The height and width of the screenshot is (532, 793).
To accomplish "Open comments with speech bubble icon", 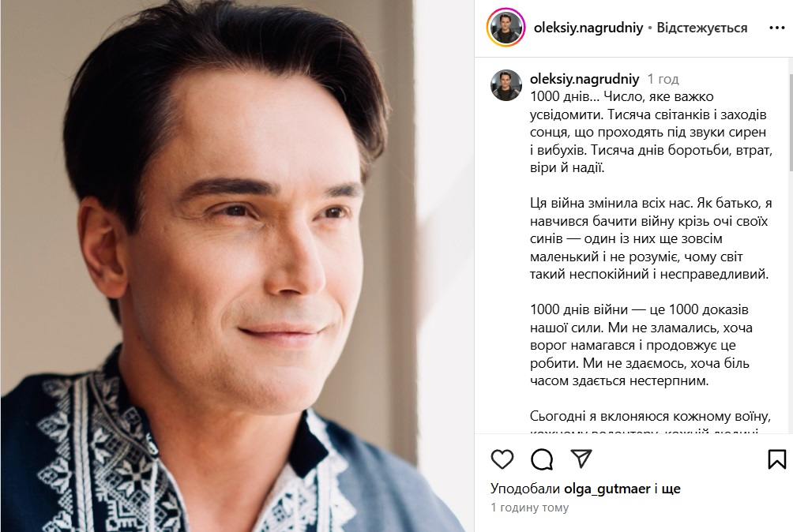I will [542, 459].
